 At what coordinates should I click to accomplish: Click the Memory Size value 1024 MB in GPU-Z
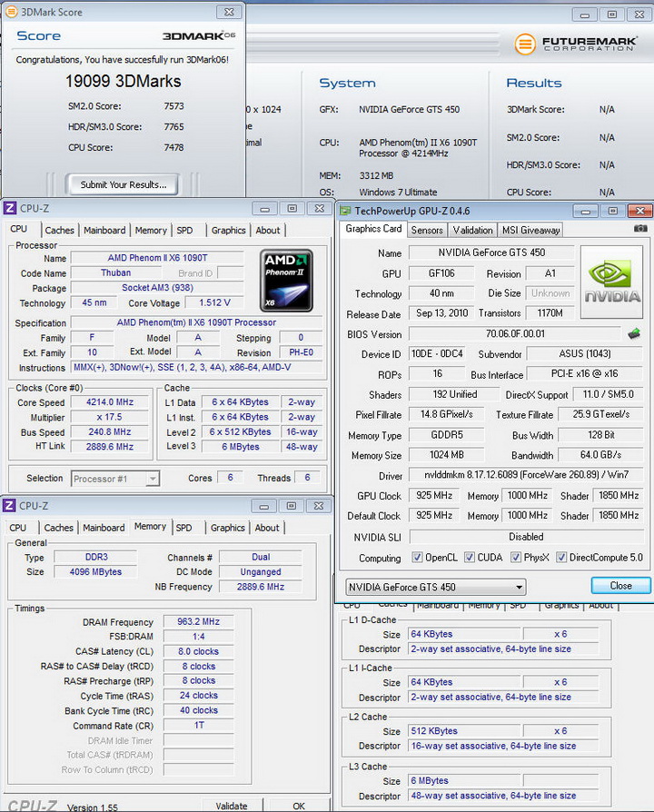(x=446, y=455)
